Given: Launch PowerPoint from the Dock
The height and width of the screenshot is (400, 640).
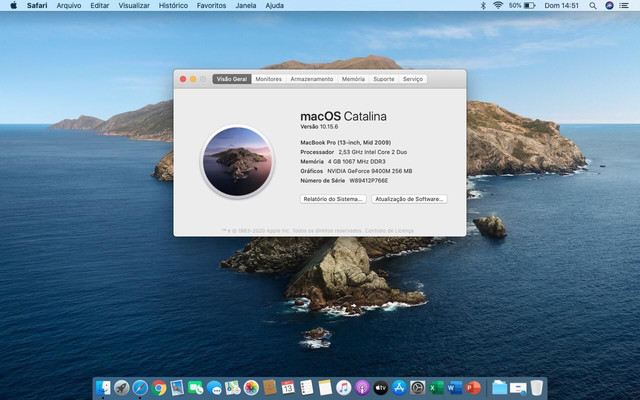Looking at the screenshot, I should (x=473, y=387).
